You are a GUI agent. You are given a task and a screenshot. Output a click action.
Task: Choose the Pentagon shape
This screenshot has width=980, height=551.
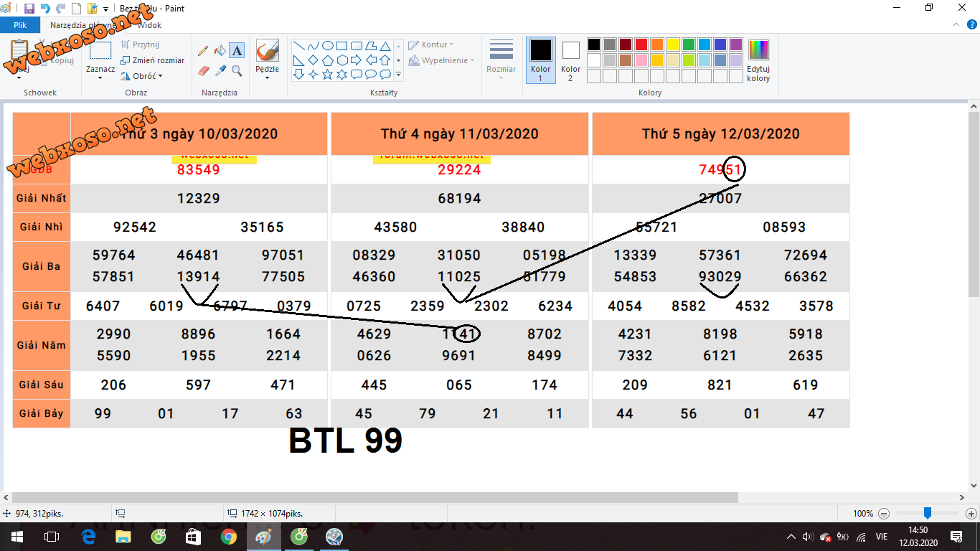coord(327,60)
